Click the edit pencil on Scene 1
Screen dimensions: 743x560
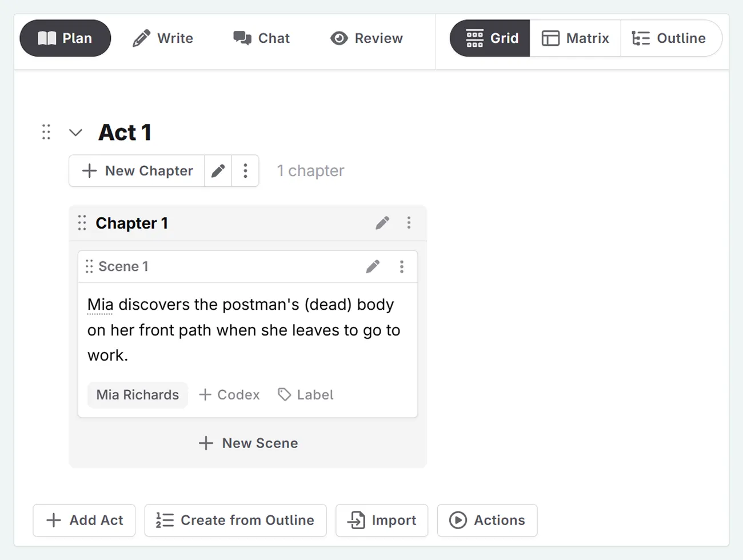[373, 266]
